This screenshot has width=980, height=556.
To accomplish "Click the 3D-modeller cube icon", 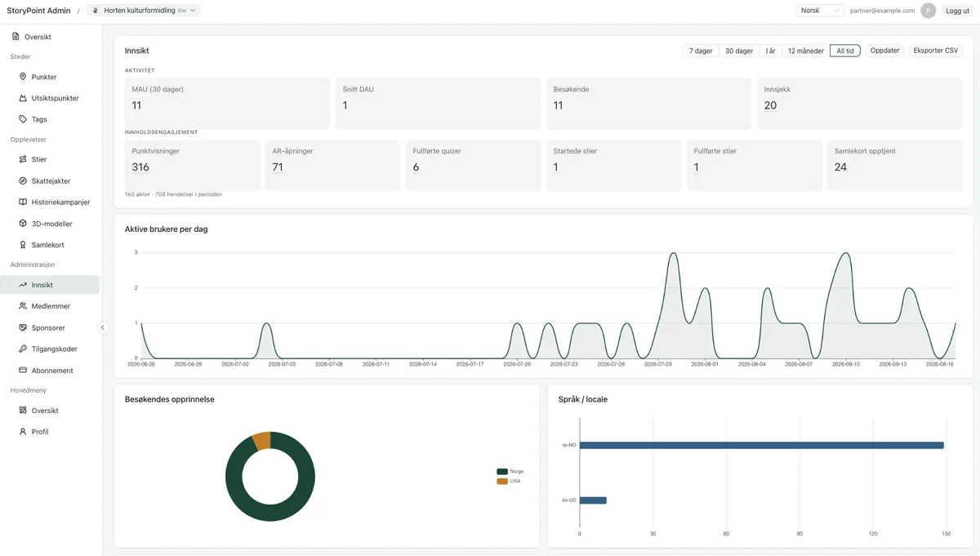I will (23, 224).
